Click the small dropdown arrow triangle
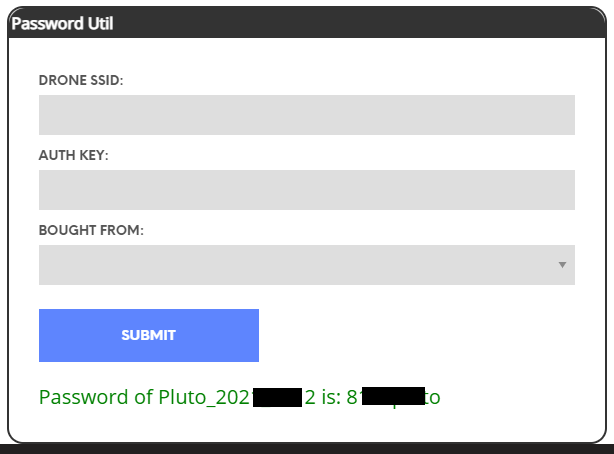The width and height of the screenshot is (614, 454). [562, 265]
